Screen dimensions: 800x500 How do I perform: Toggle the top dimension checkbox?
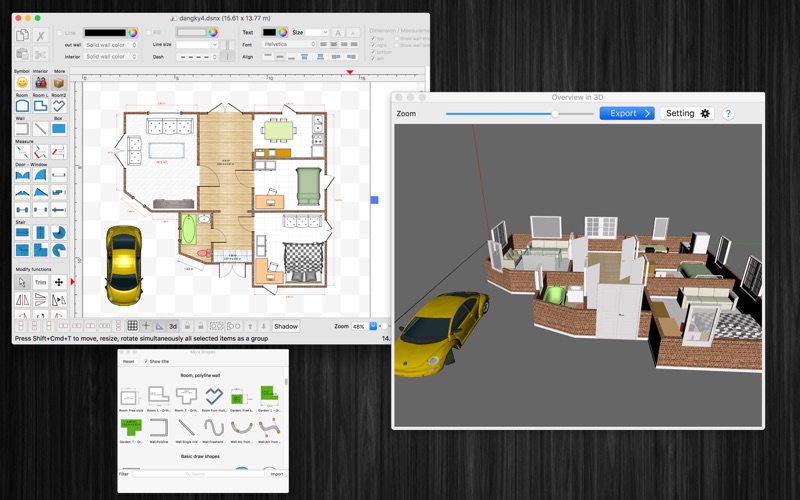point(373,38)
